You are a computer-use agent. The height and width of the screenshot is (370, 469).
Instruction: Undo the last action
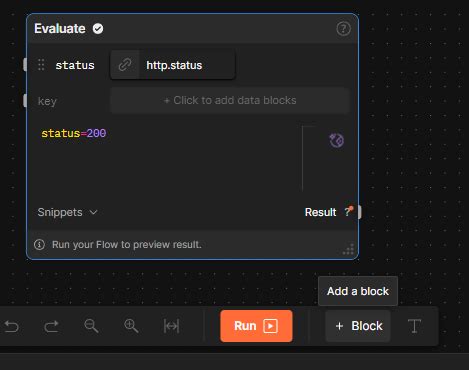[12, 326]
